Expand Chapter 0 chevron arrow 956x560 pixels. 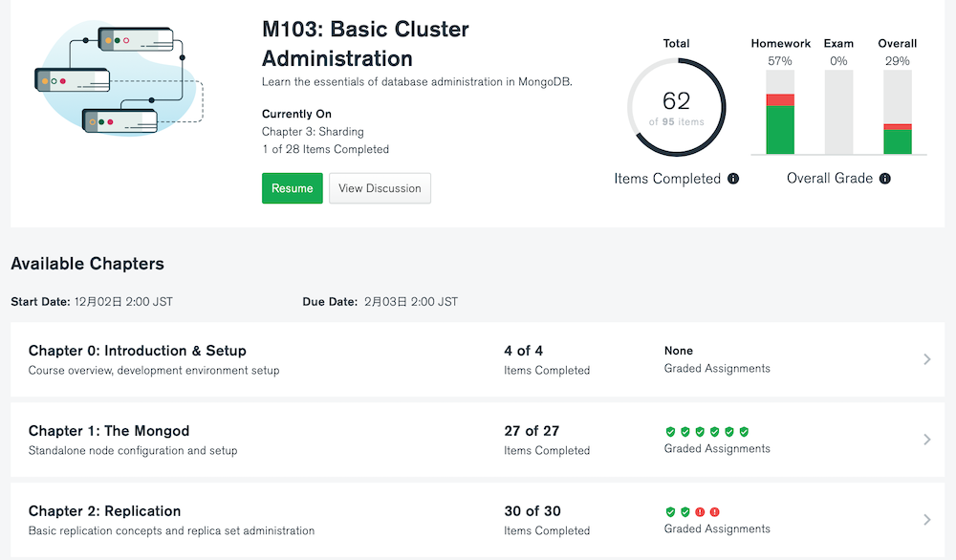point(926,359)
